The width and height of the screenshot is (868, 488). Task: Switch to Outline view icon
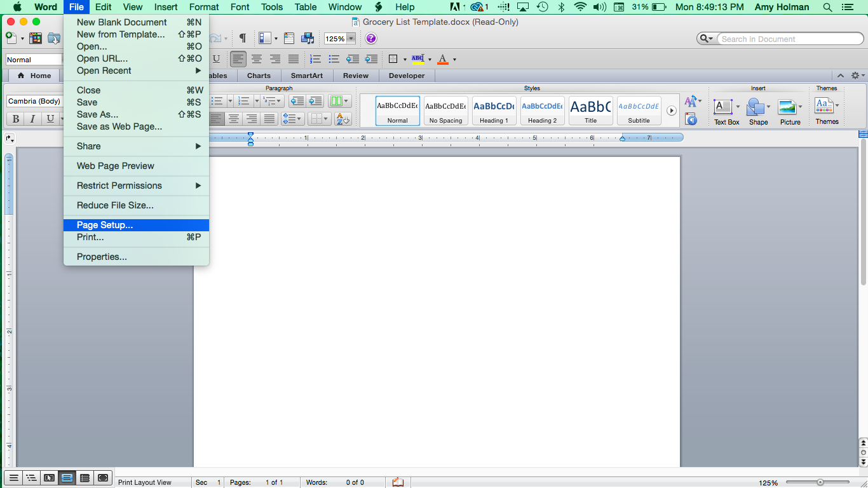tap(31, 478)
